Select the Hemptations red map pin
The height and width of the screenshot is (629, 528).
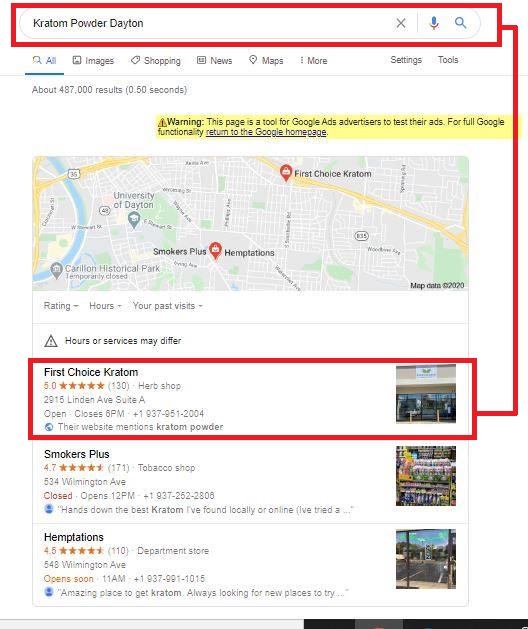click(x=215, y=251)
